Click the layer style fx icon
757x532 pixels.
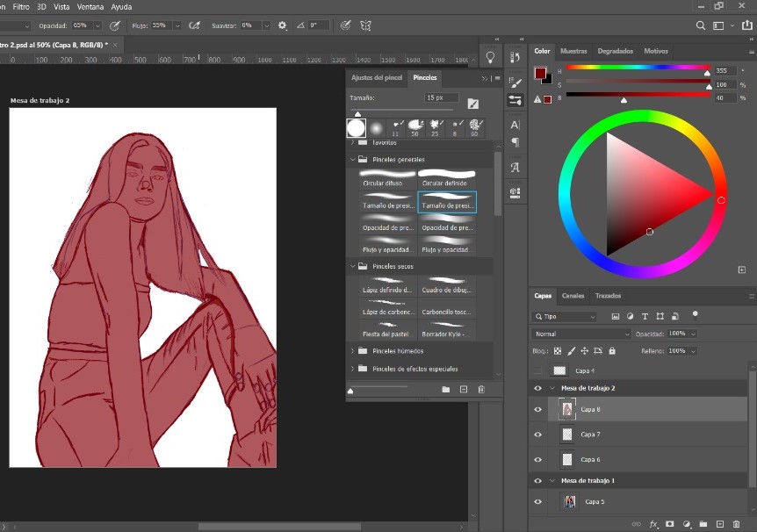(652, 524)
